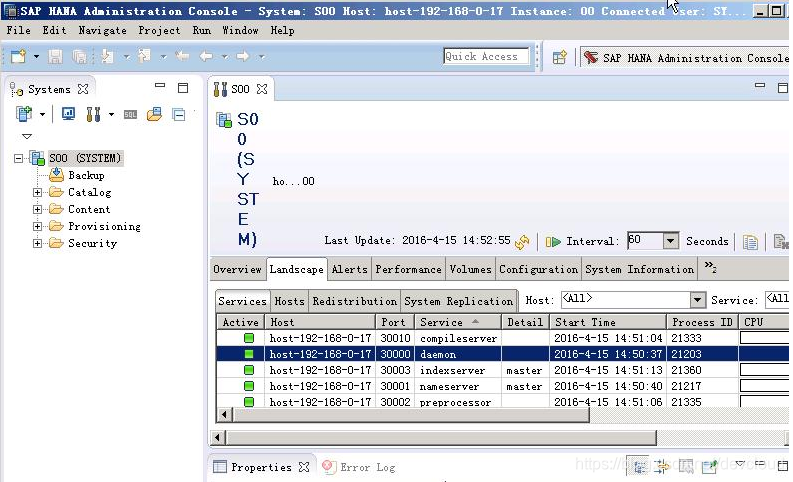793x482 pixels.
Task: Select the compileserver service row
Action: point(503,338)
